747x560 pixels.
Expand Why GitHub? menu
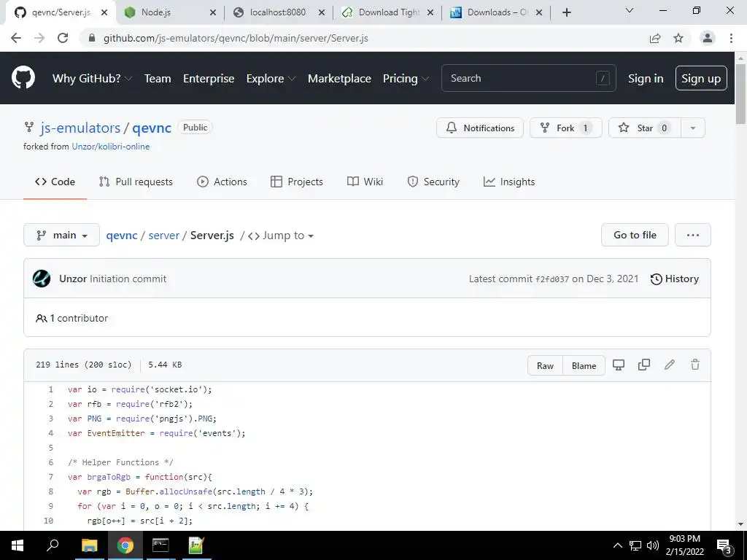point(92,78)
